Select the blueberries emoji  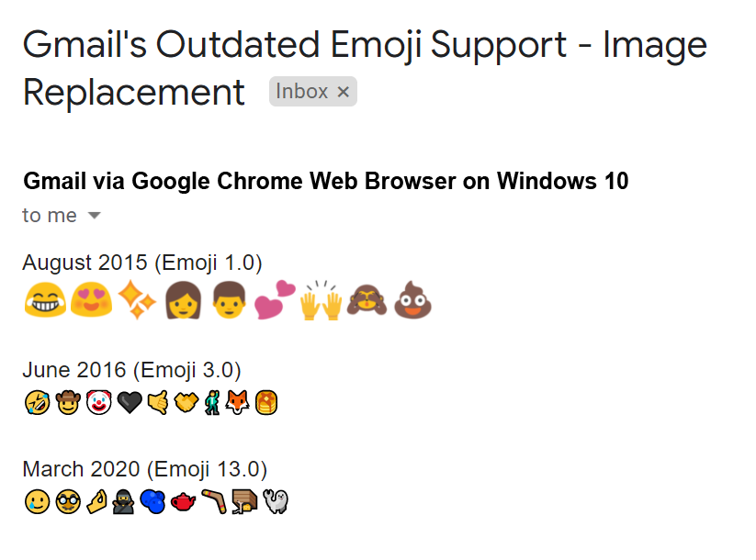[x=151, y=501]
